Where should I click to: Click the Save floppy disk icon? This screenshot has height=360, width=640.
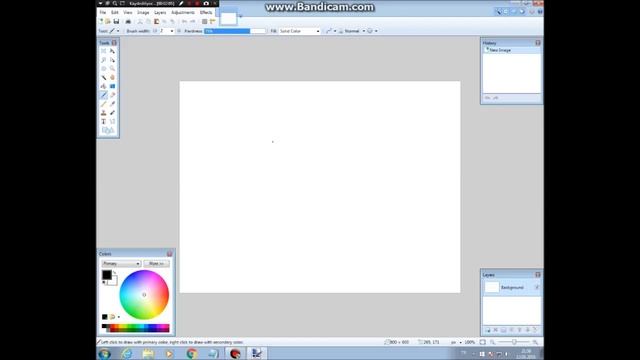116,21
